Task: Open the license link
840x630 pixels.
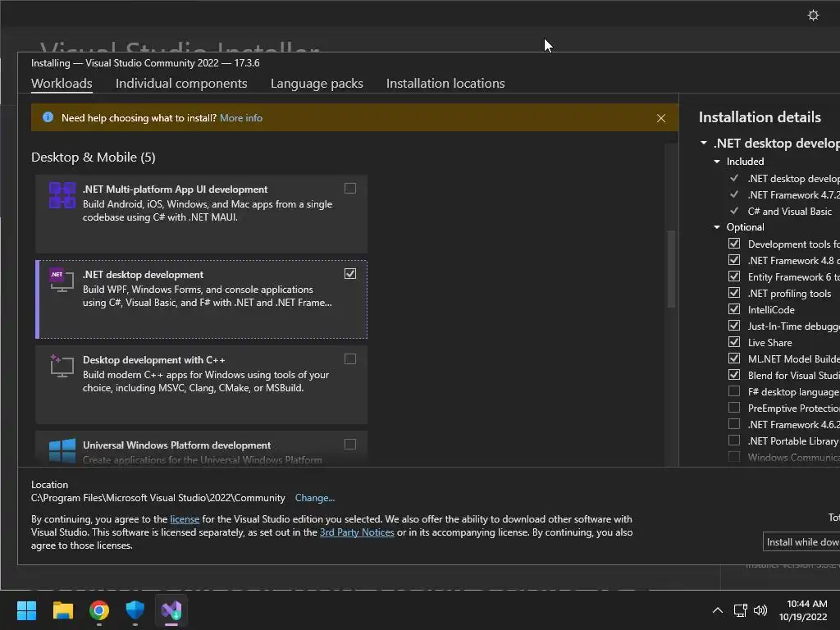Action: pos(185,519)
